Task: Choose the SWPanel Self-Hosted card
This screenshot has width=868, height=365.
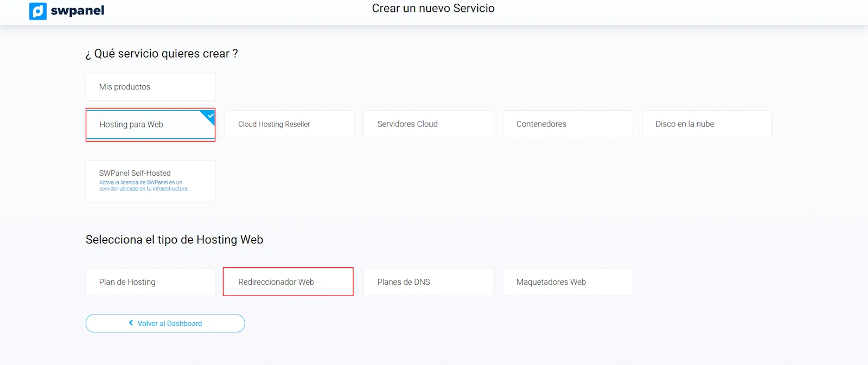Action: coord(150,174)
